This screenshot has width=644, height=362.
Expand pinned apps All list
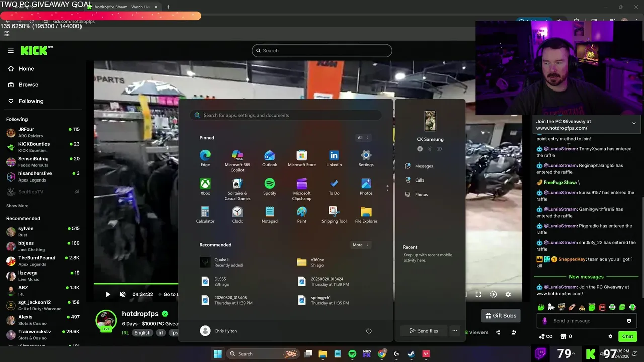click(x=363, y=138)
